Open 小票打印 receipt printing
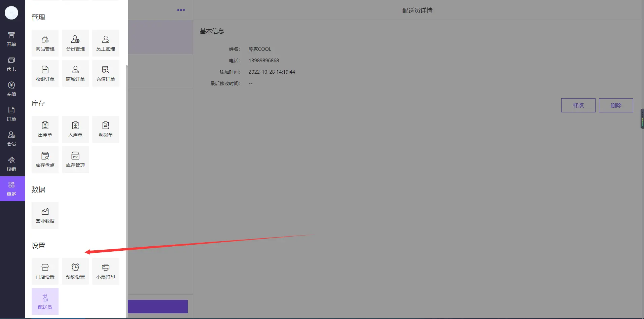The image size is (644, 319). coord(106,271)
